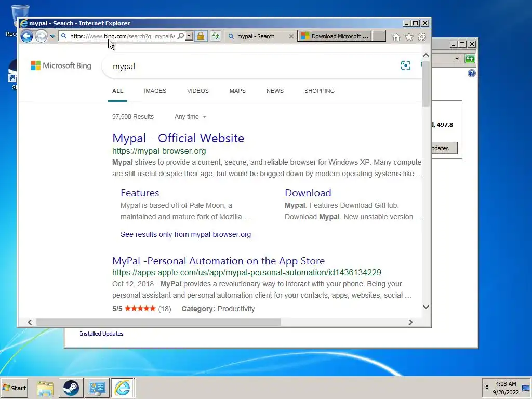This screenshot has height=399, width=532.
Task: Expand the 'Any time' date filter dropdown
Action: click(x=190, y=117)
